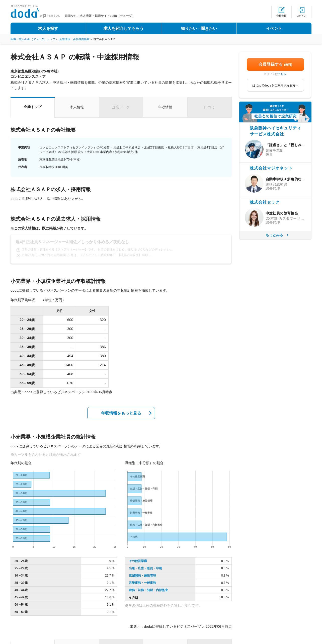
Task: Open 出版・広告・販促・印刷 link in table
Action: pyautogui.click(x=145, y=568)
